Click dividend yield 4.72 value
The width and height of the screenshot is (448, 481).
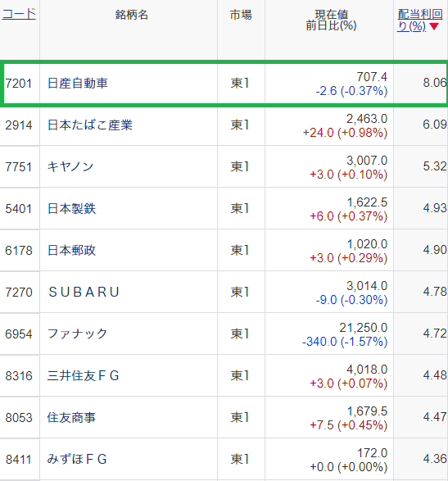point(435,333)
